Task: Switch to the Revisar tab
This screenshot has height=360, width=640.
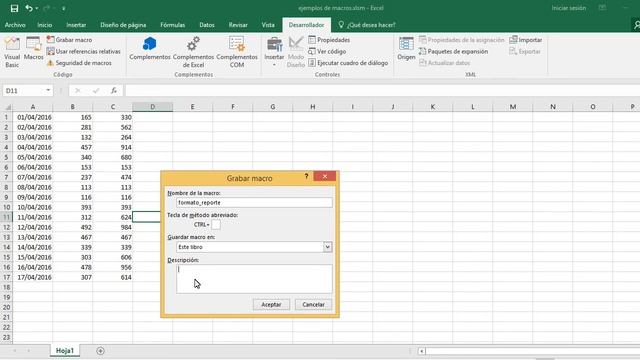Action: coord(238,25)
